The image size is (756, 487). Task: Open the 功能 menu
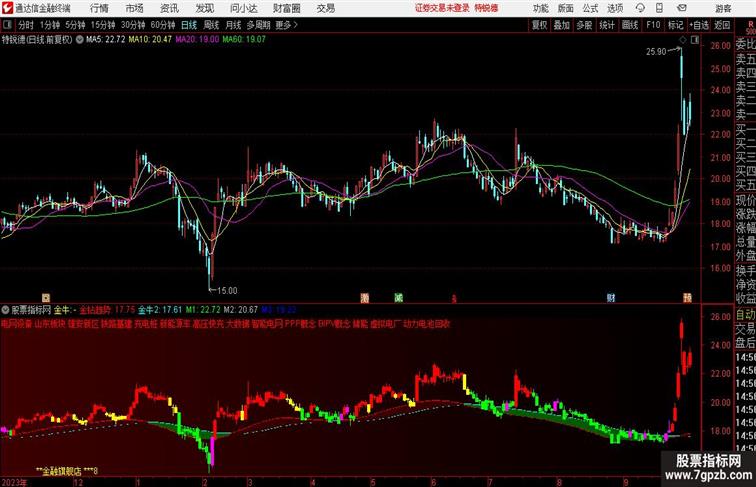pyautogui.click(x=540, y=8)
